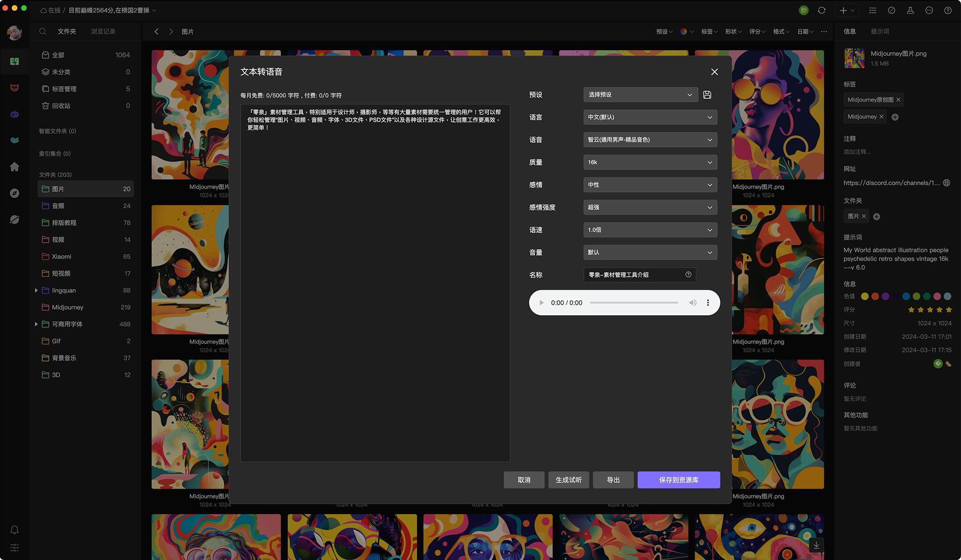Open the 感情强度 dropdown
The height and width of the screenshot is (560, 961).
point(650,207)
